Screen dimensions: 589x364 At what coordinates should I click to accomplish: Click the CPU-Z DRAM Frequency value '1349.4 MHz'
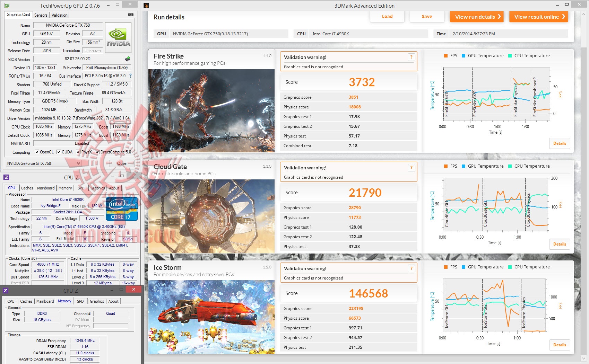(x=85, y=340)
